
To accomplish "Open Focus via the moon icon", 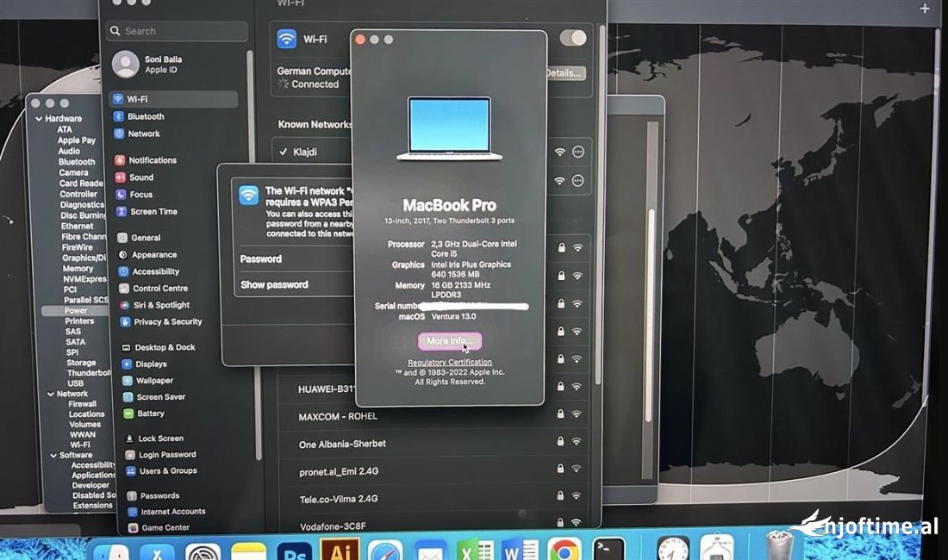I will click(x=121, y=195).
